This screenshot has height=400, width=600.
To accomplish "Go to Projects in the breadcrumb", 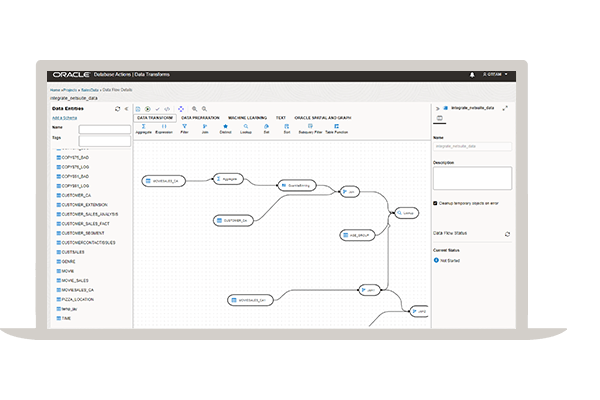I will (69, 90).
